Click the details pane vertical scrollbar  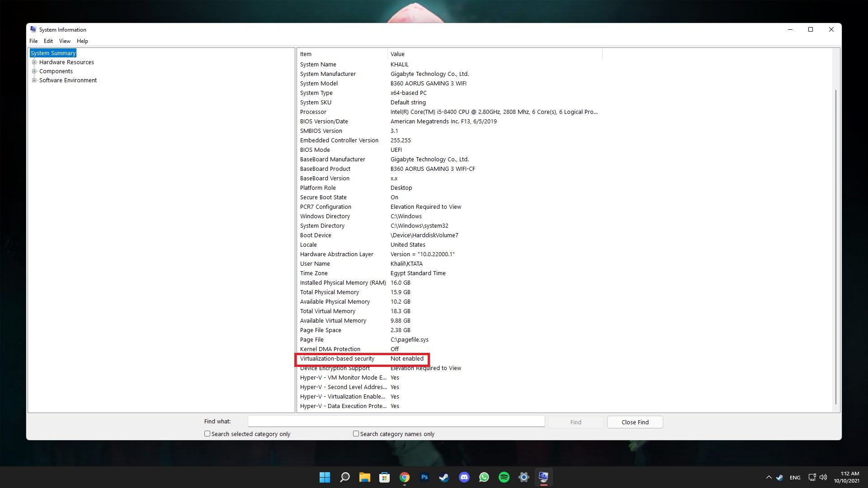tap(835, 246)
